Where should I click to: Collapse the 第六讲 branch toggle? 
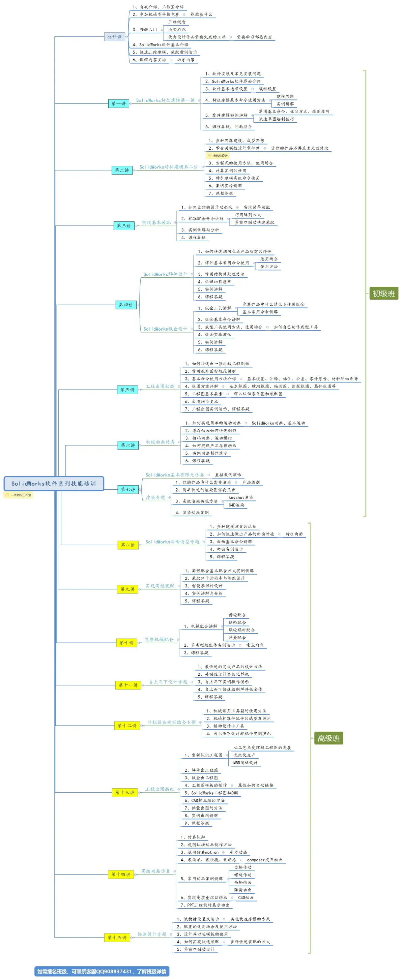140,445
